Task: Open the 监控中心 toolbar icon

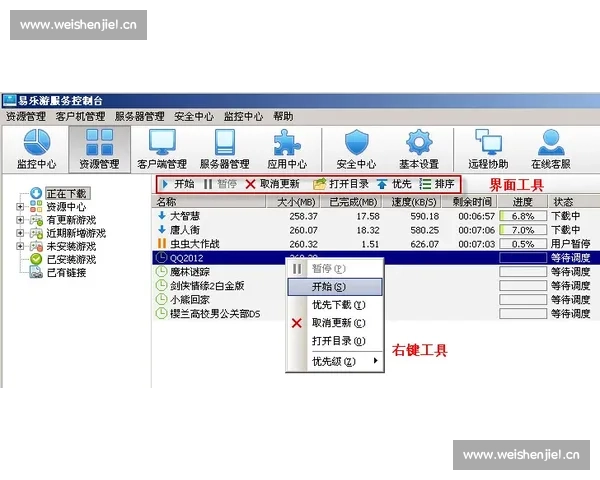Action: click(36, 149)
